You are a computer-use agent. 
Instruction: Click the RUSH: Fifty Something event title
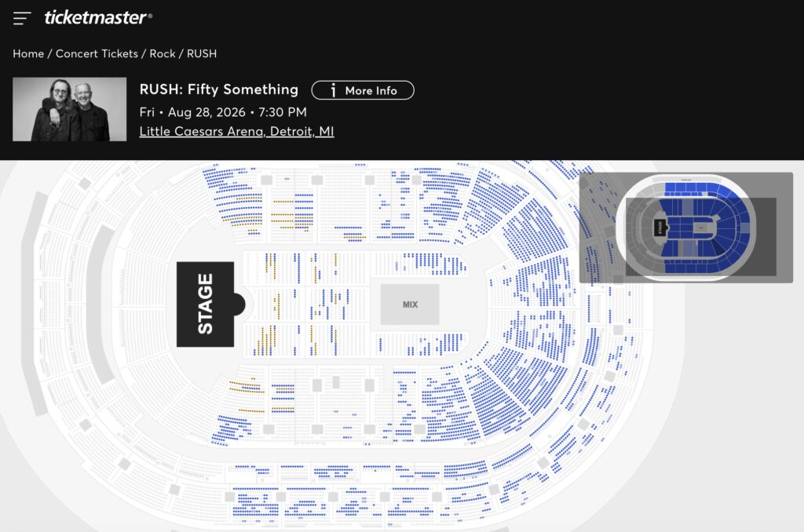pos(219,89)
